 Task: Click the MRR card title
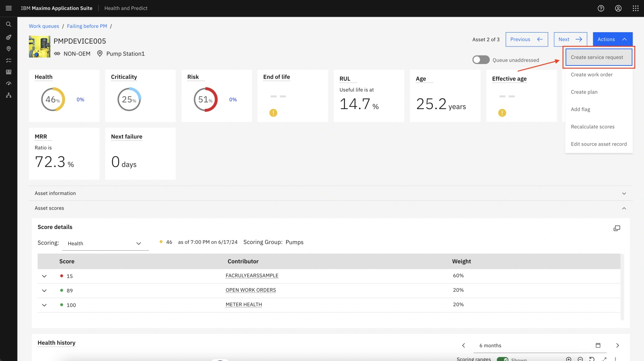(41, 137)
